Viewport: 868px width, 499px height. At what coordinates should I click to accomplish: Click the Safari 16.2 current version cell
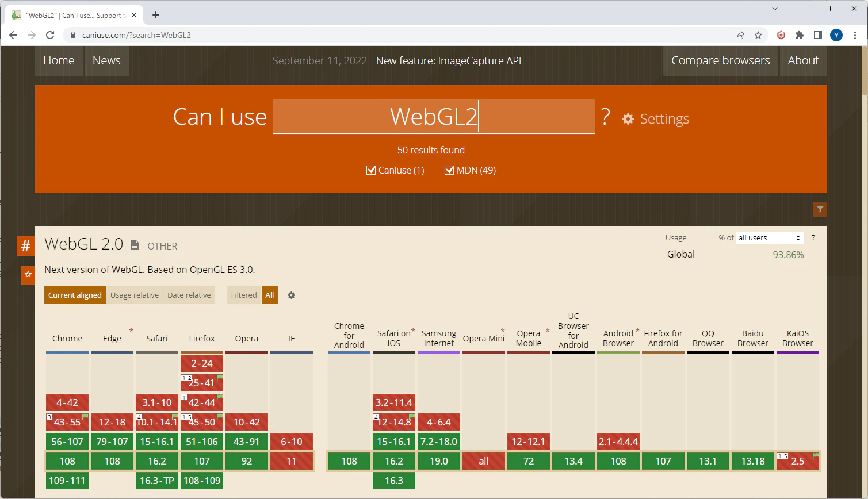pyautogui.click(x=157, y=461)
